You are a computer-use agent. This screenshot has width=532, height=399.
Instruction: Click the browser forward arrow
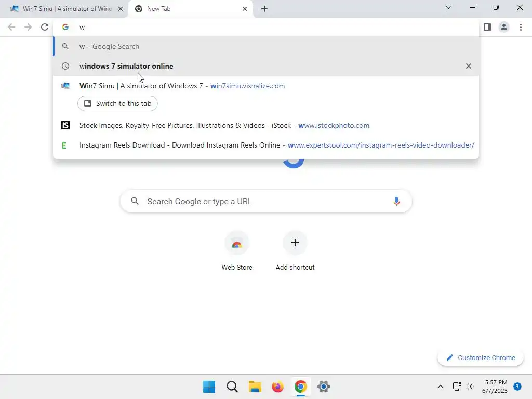click(28, 27)
